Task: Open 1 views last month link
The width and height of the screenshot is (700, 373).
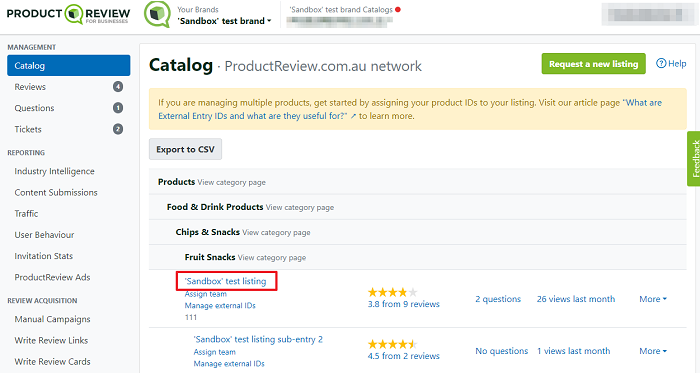Action: click(573, 351)
